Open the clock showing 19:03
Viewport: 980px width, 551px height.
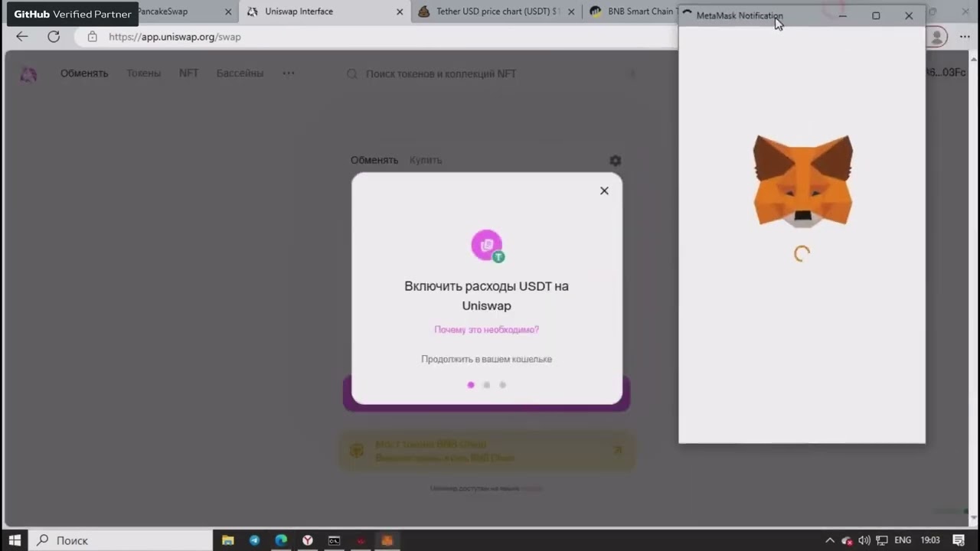coord(929,540)
